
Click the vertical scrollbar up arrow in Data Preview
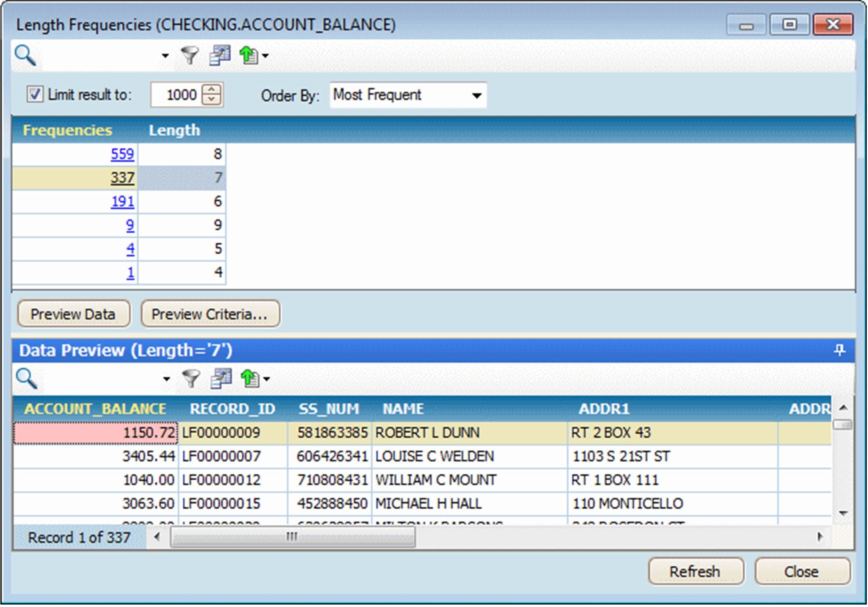[x=843, y=408]
